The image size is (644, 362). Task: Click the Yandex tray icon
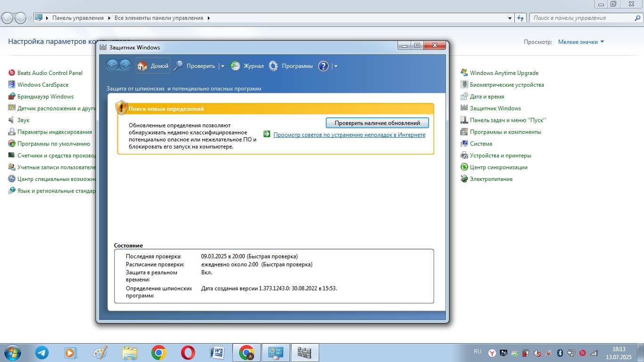pyautogui.click(x=492, y=353)
